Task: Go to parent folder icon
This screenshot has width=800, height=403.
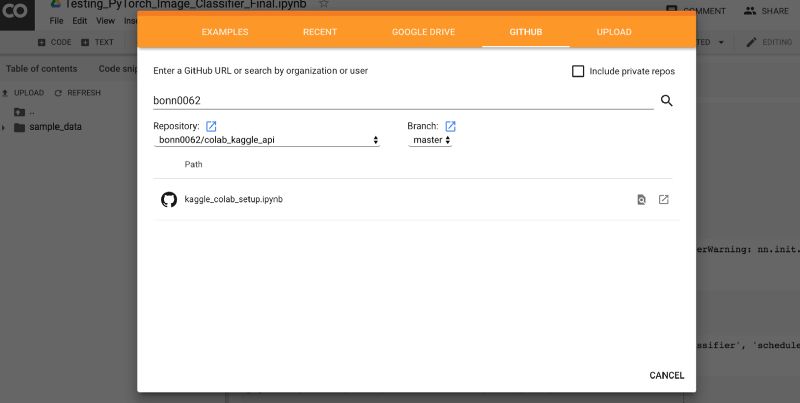Action: [19, 112]
